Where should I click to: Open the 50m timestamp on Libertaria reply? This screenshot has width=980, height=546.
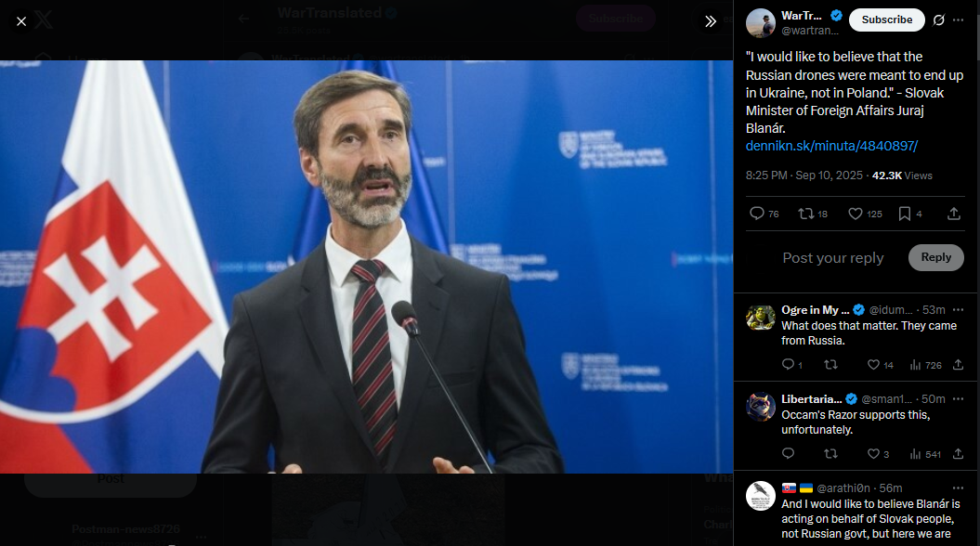(x=934, y=399)
